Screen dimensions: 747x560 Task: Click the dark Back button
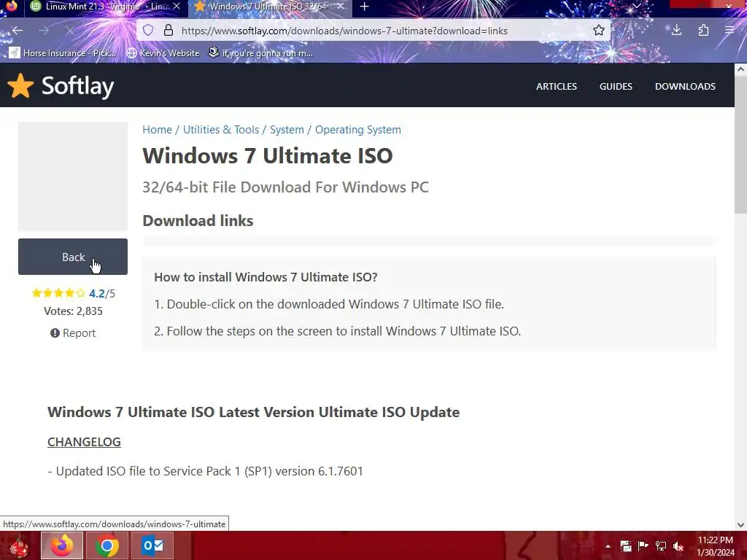73,257
